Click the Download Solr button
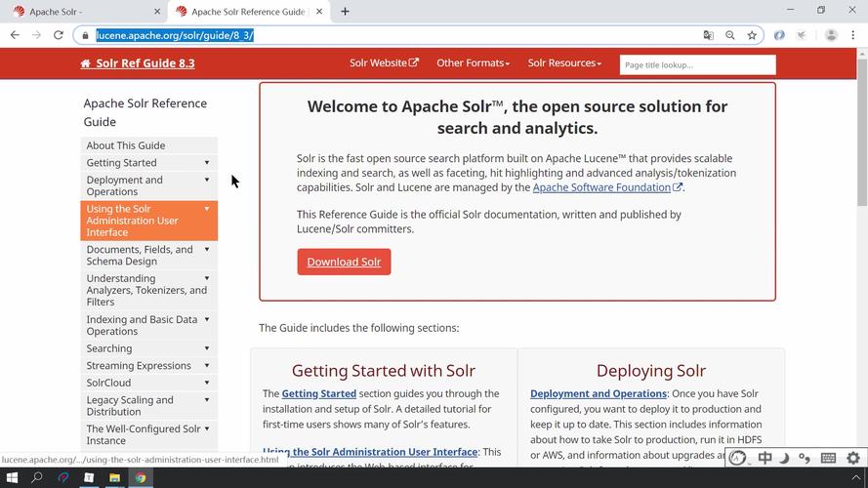Image resolution: width=868 pixels, height=488 pixels. tap(344, 262)
